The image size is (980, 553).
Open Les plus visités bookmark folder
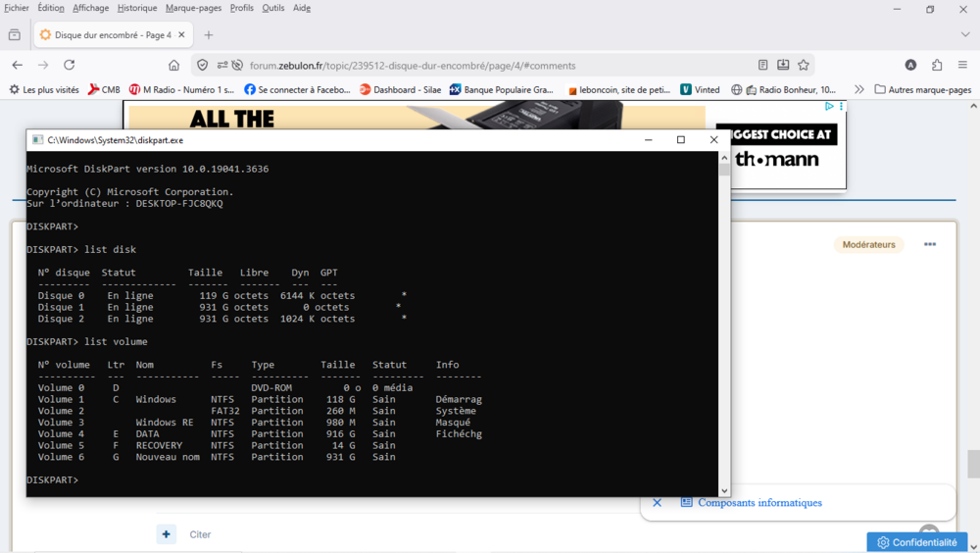(x=44, y=89)
